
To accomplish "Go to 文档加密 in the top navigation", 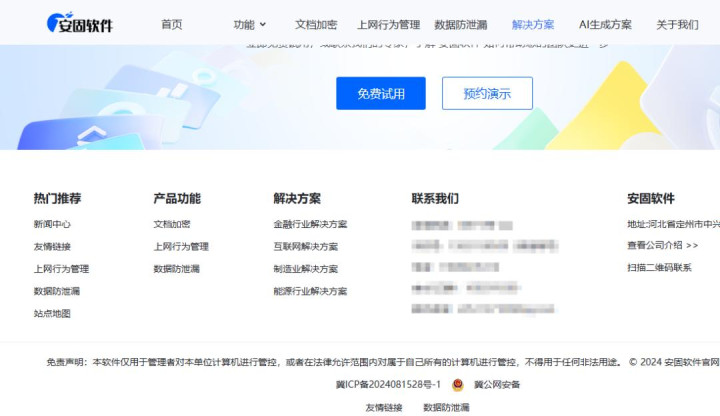I will coord(316,24).
